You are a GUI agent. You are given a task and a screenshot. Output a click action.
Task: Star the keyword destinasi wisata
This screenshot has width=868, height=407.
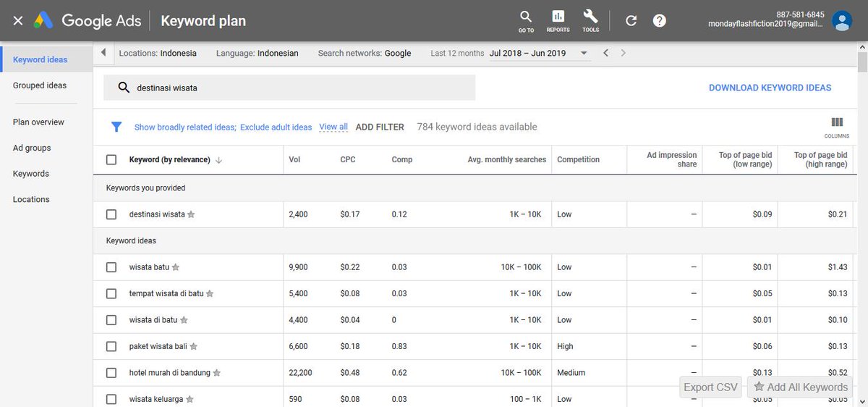[191, 214]
